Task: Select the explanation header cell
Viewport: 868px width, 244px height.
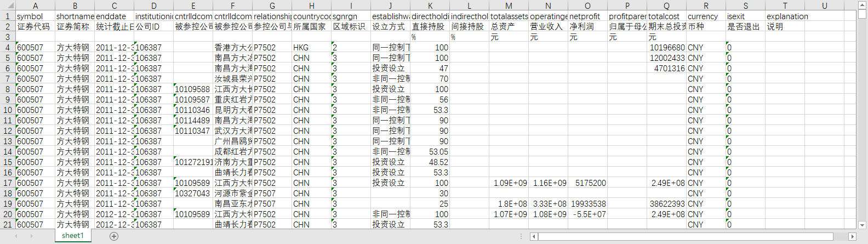Action: [x=785, y=16]
